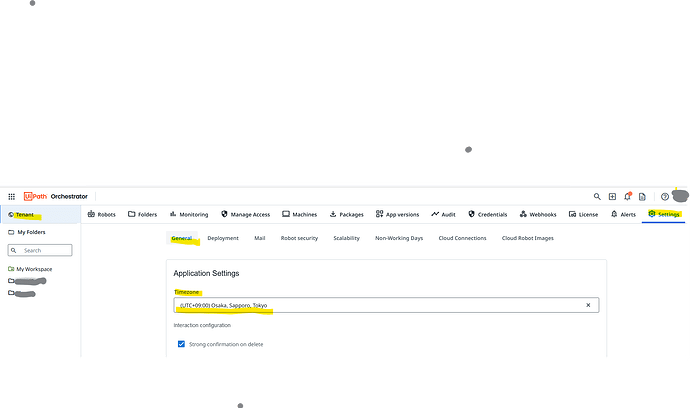Switch to the Deployment sub-tab
690x408 pixels.
click(x=223, y=238)
